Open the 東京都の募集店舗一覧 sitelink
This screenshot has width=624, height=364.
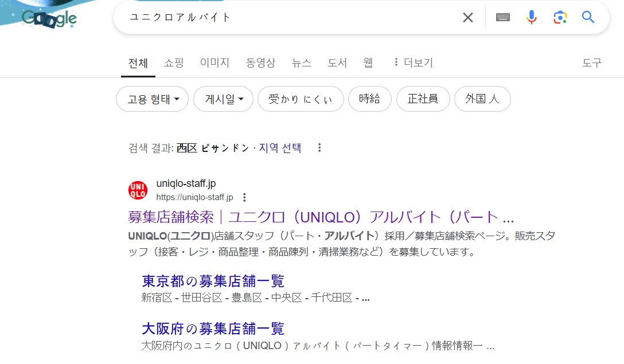[x=213, y=281]
